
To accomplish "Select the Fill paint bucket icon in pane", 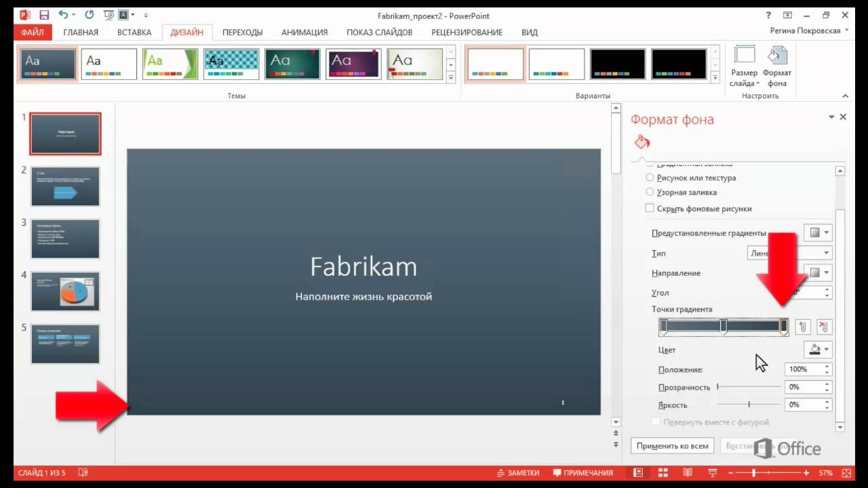I will click(x=642, y=142).
